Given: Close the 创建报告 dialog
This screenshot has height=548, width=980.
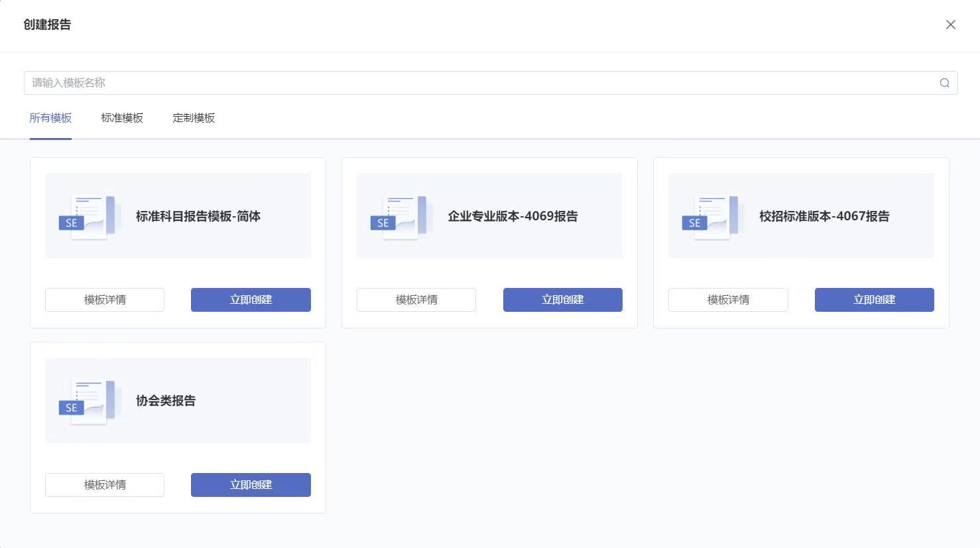Looking at the screenshot, I should coord(950,25).
